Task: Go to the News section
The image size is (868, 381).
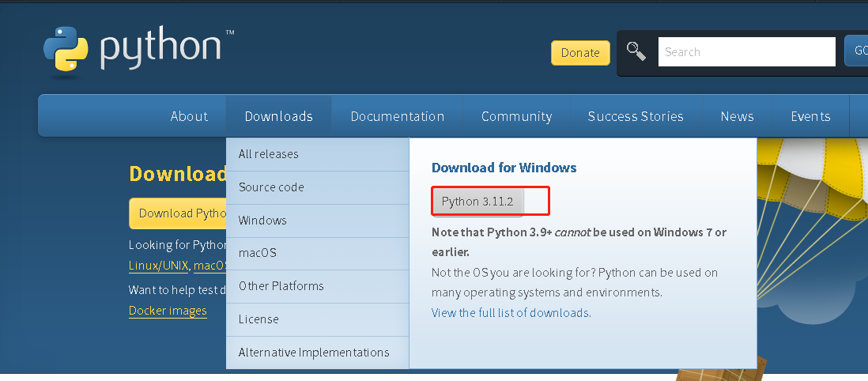Action: [x=737, y=116]
